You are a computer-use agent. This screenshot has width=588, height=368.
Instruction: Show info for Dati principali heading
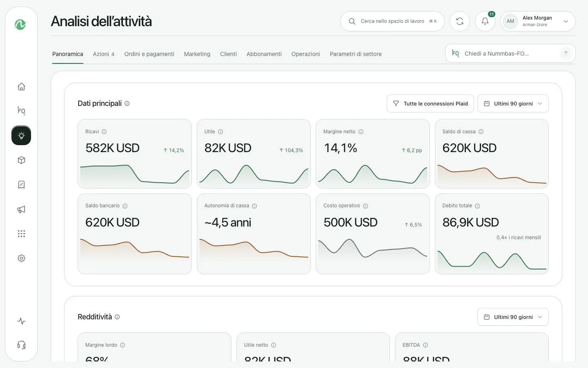127,103
